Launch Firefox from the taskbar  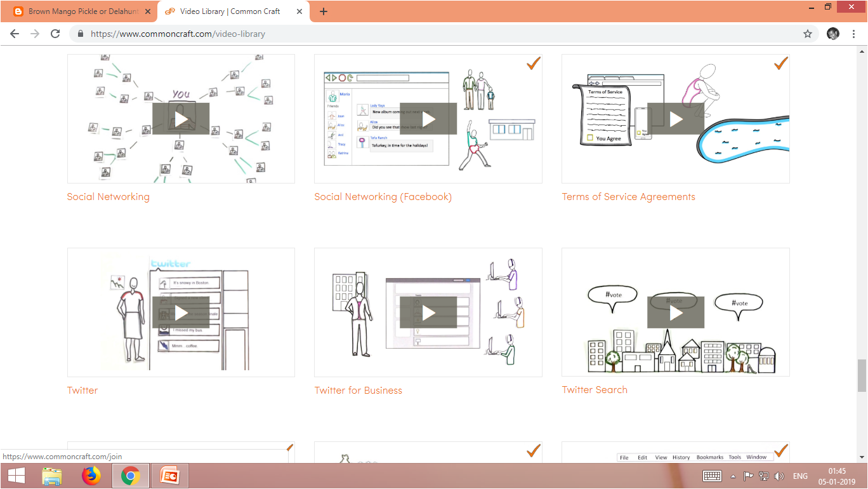click(91, 476)
